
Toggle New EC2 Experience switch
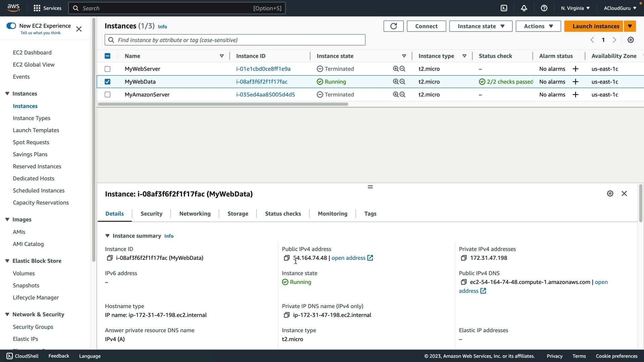point(11,26)
